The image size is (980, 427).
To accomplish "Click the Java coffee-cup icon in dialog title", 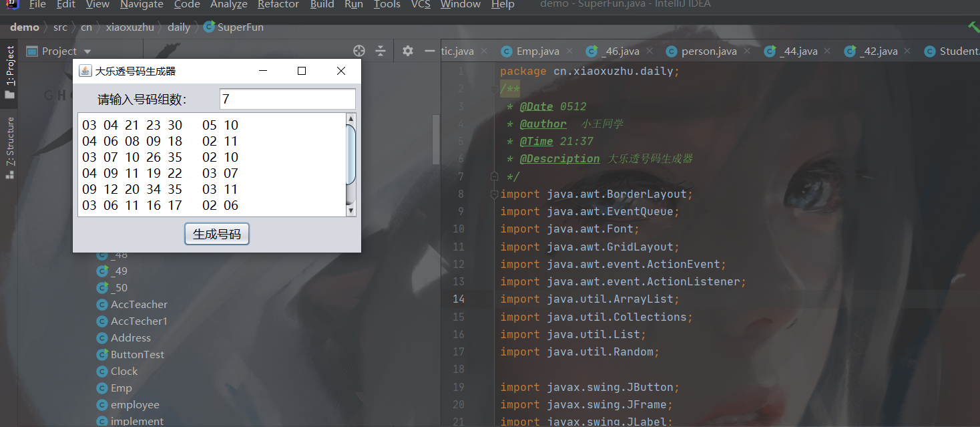I will point(85,71).
